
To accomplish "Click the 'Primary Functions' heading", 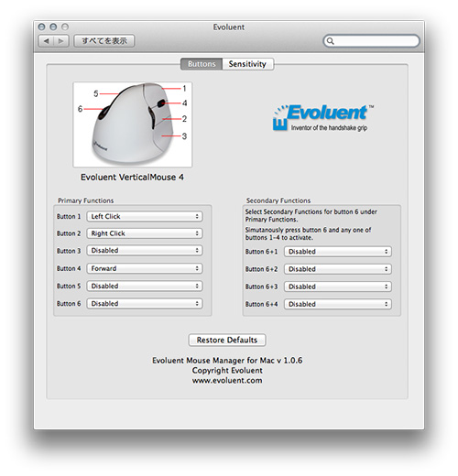I will pos(86,200).
